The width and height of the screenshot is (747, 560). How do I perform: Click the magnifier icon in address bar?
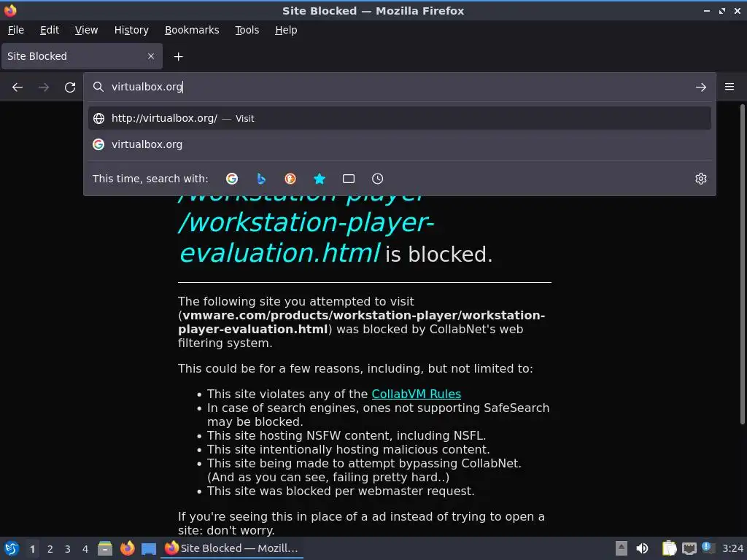98,87
